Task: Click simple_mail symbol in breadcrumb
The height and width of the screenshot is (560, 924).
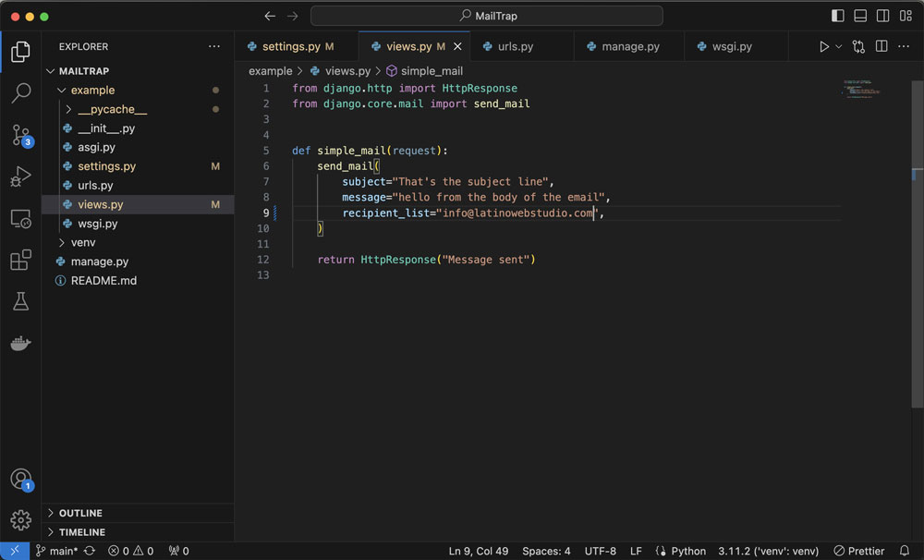Action: coord(425,71)
